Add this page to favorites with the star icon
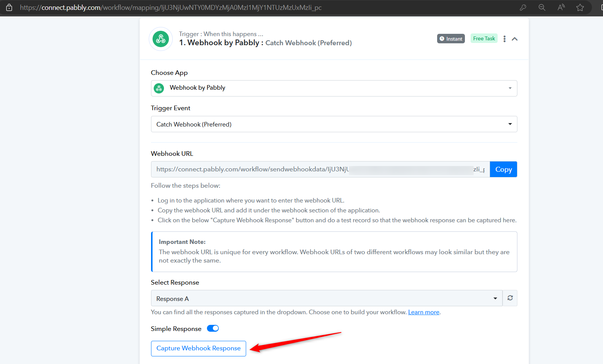Screen dimensions: 603x364 point(580,8)
